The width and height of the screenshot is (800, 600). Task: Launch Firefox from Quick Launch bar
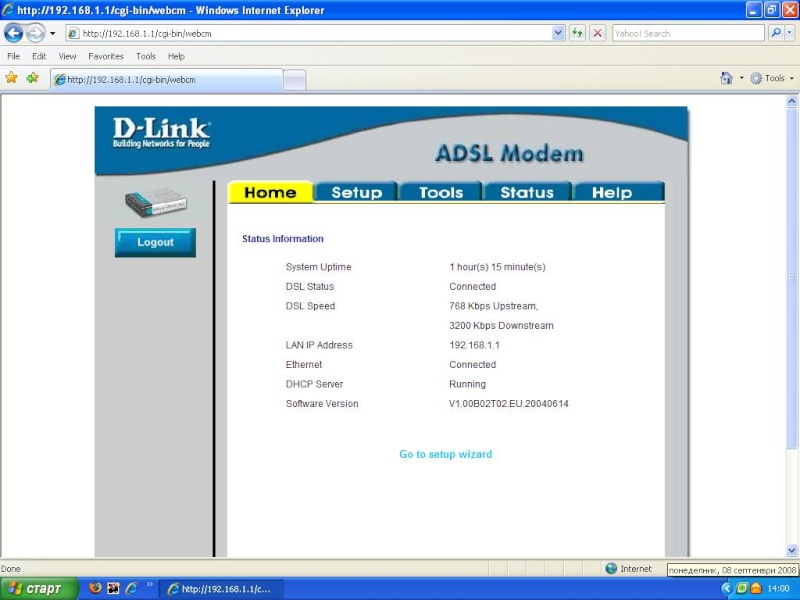point(95,589)
